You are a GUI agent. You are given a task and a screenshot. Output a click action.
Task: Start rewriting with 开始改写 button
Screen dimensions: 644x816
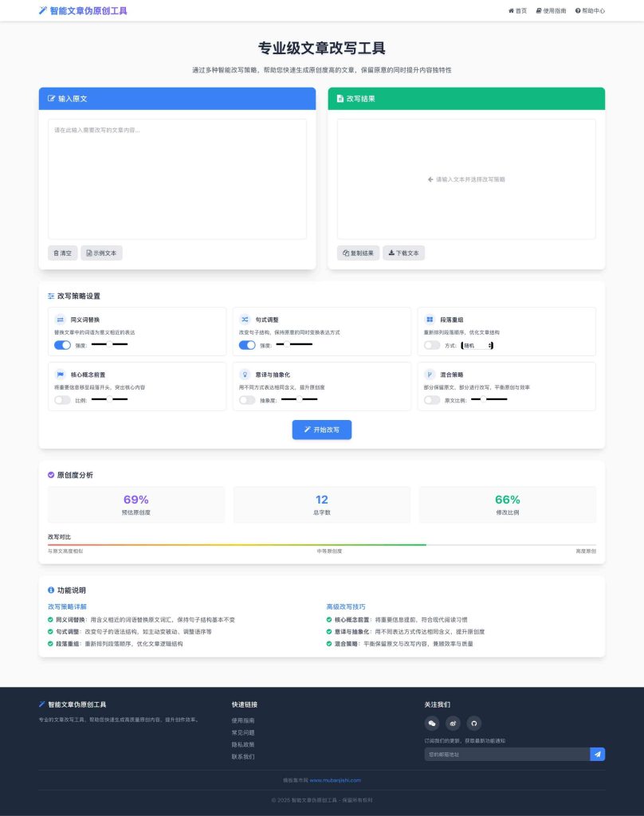pos(322,430)
